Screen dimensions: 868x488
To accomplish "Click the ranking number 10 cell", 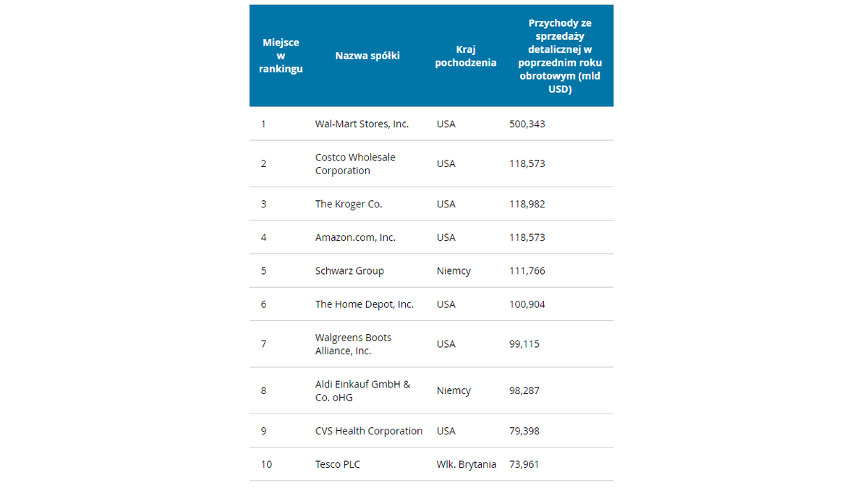I will point(266,464).
